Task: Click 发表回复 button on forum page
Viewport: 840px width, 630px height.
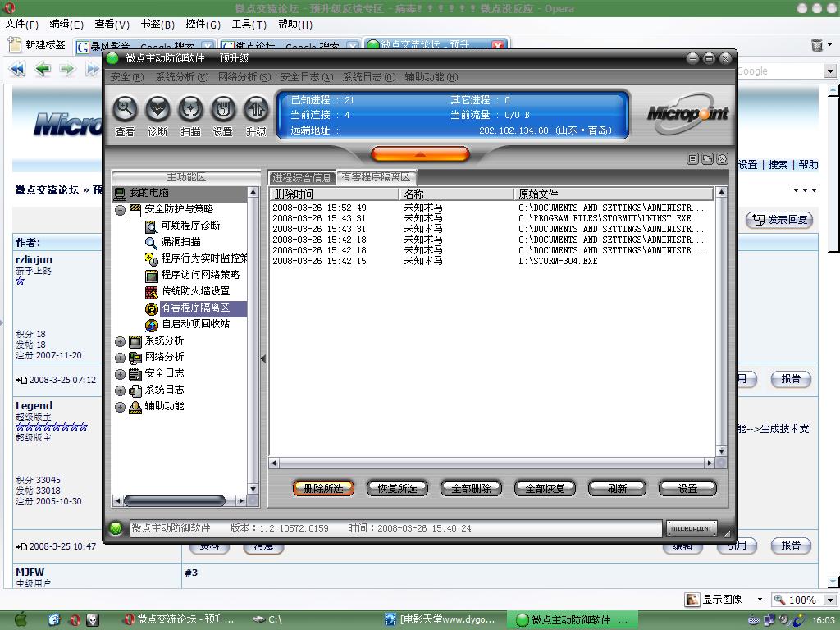Action: click(x=779, y=220)
